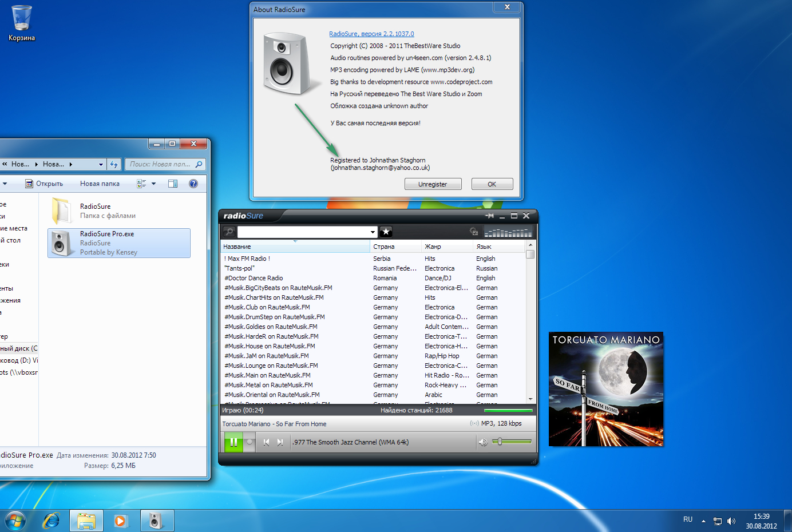The image size is (792, 532).
Task: Select the RadioSure folder in Explorer
Action: 119,211
